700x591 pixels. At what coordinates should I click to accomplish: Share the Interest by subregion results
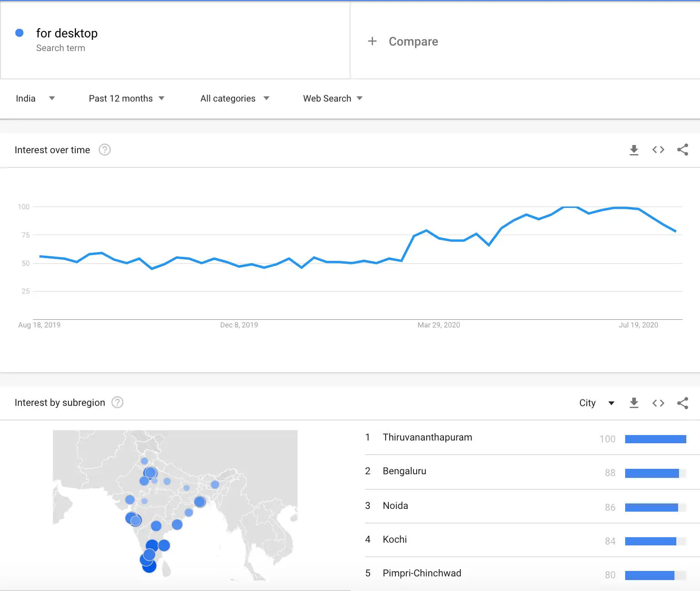tap(683, 403)
